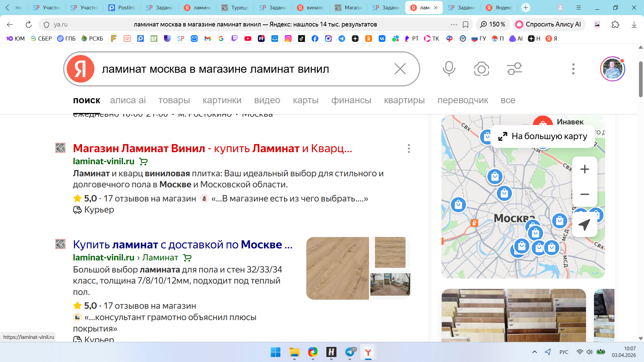Image resolution: width=644 pixels, height=362 pixels.
Task: Click Спросить Алису AI button
Action: click(549, 24)
